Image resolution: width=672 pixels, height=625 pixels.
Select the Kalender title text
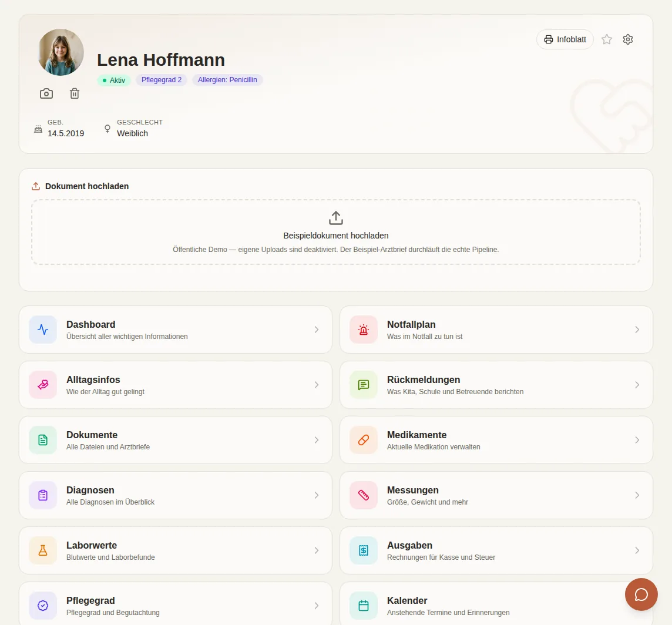pos(407,600)
